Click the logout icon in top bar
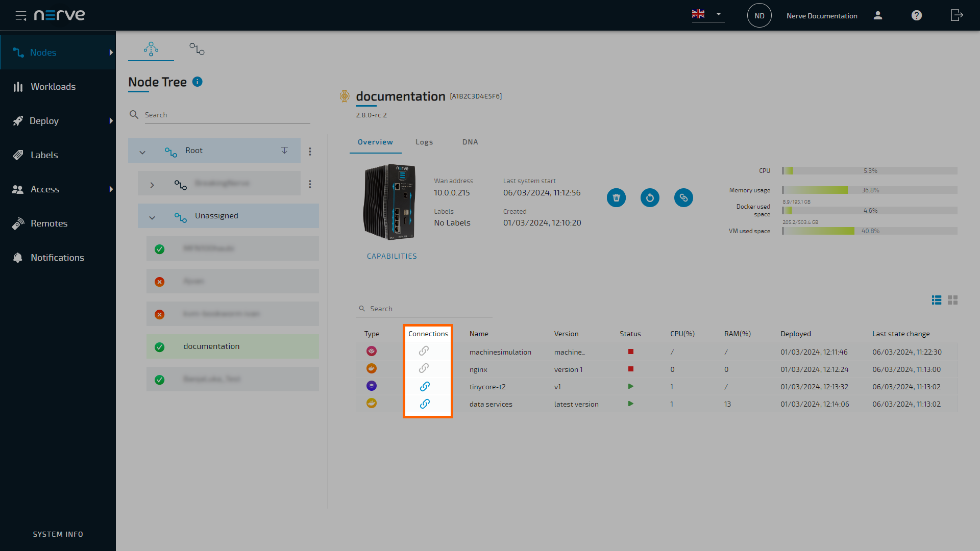Image resolution: width=980 pixels, height=551 pixels. (957, 15)
